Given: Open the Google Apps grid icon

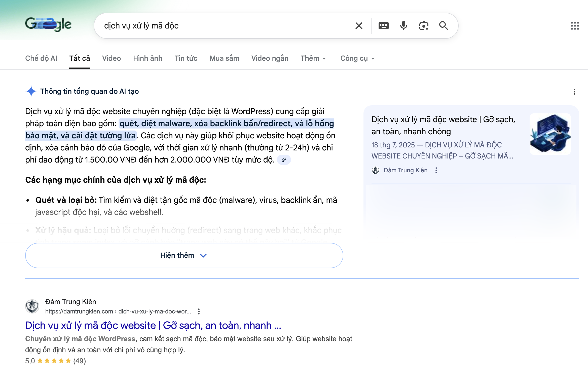Looking at the screenshot, I should coord(575,26).
